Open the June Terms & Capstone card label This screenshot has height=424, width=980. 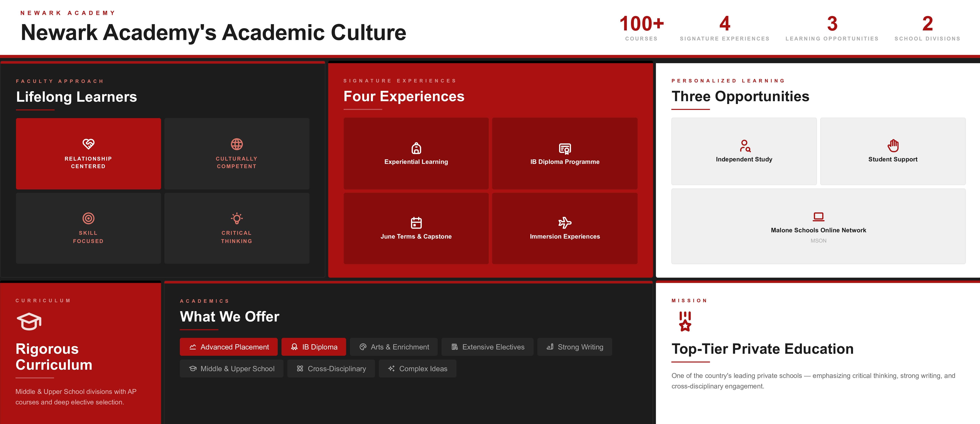point(416,236)
